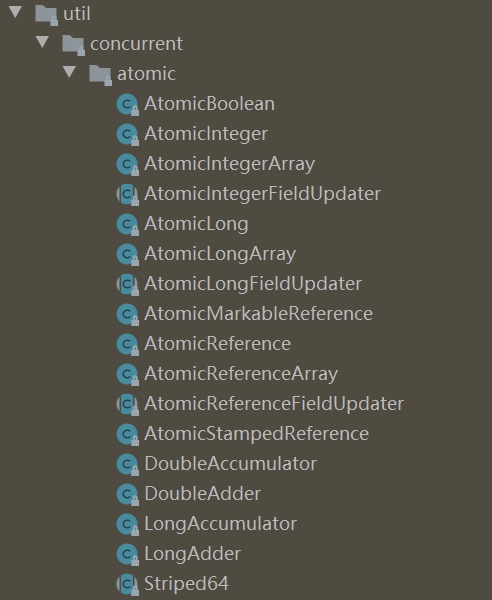Choose the AtomicReferenceFieldUpdater entry
This screenshot has width=492, height=600.
[274, 404]
